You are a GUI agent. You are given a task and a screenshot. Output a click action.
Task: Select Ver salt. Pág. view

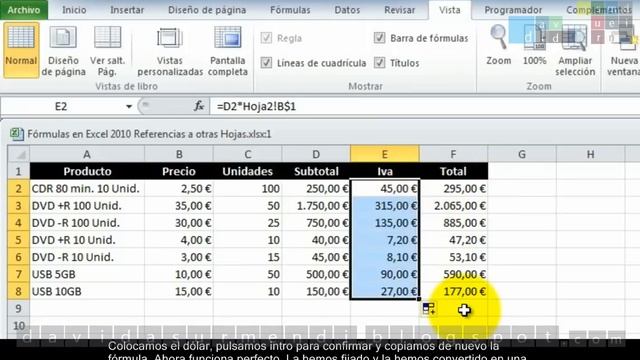click(x=107, y=51)
